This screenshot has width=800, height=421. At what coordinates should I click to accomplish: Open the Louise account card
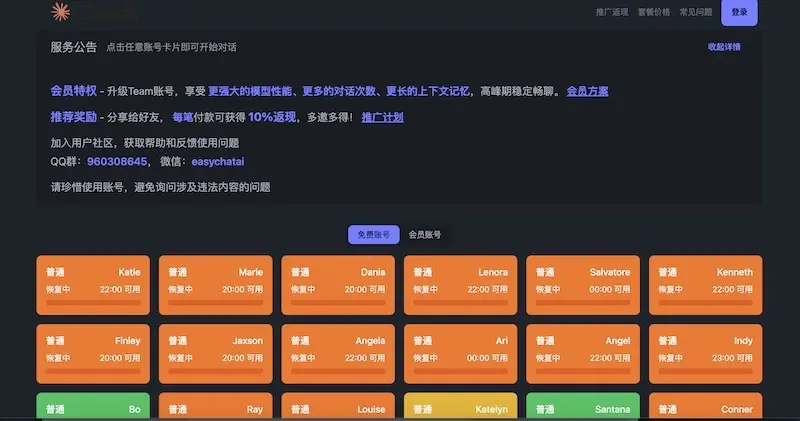pyautogui.click(x=338, y=407)
